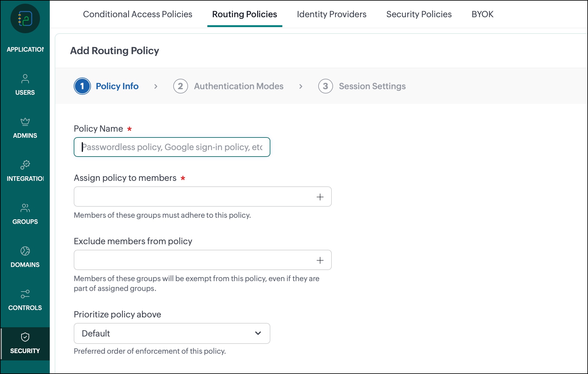Click the Security shield icon
The image size is (588, 374).
pos(25,337)
